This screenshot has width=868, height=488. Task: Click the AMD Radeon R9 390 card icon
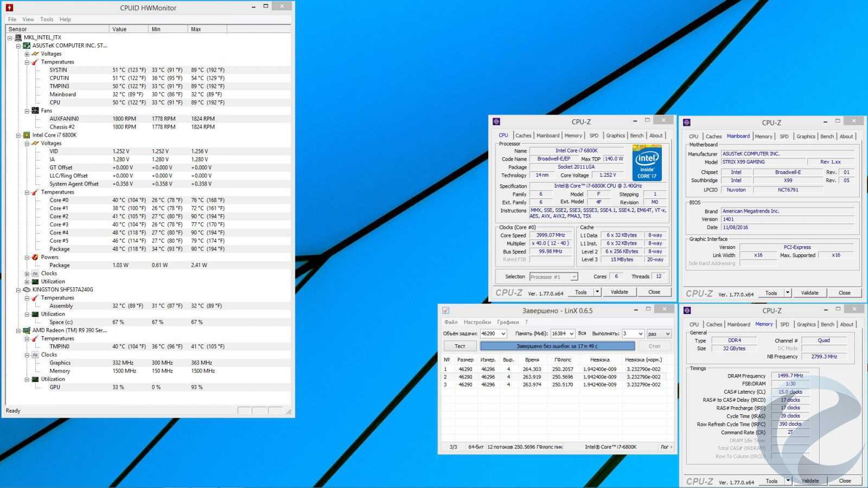pyautogui.click(x=26, y=330)
